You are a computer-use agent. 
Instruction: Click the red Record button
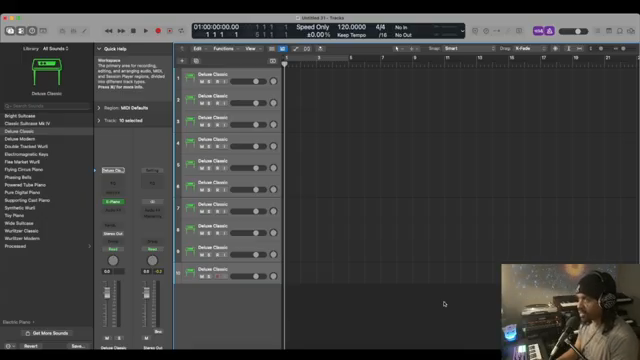(x=158, y=31)
